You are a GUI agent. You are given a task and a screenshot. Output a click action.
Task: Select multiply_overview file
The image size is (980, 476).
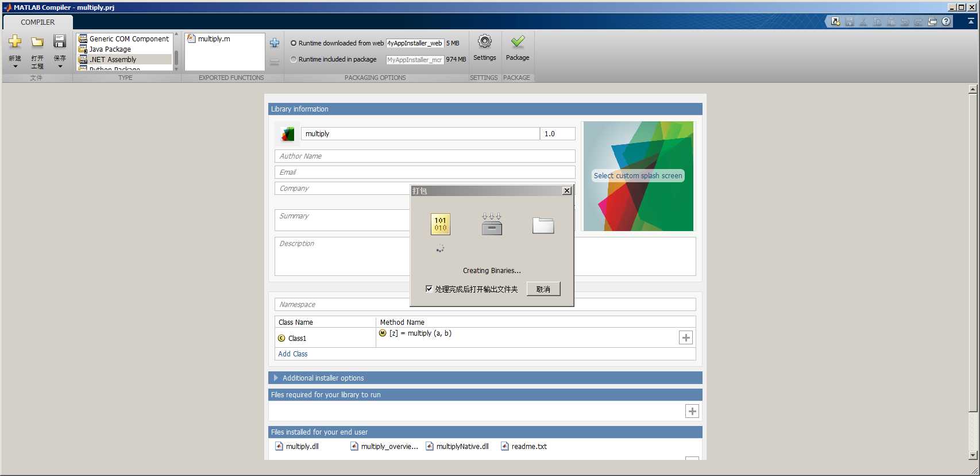(x=384, y=446)
